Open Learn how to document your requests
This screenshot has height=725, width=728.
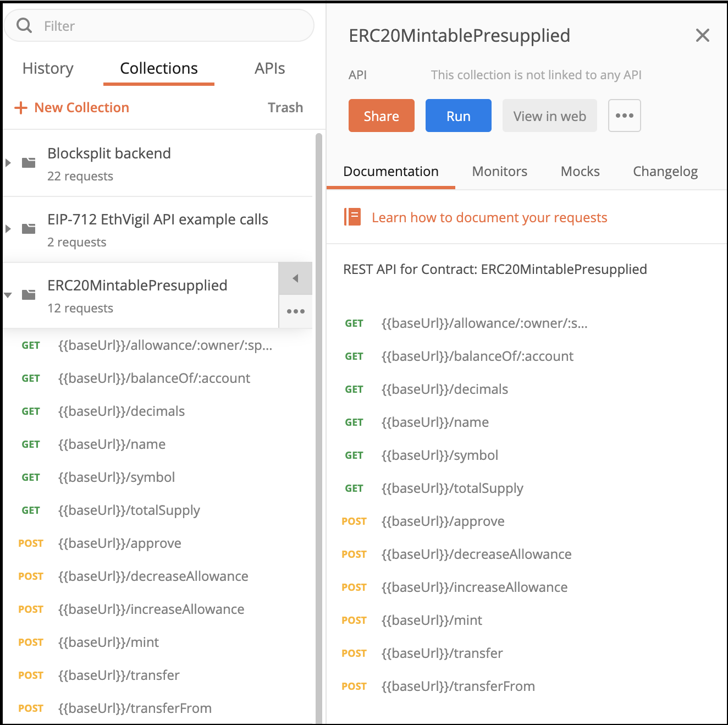pos(489,218)
